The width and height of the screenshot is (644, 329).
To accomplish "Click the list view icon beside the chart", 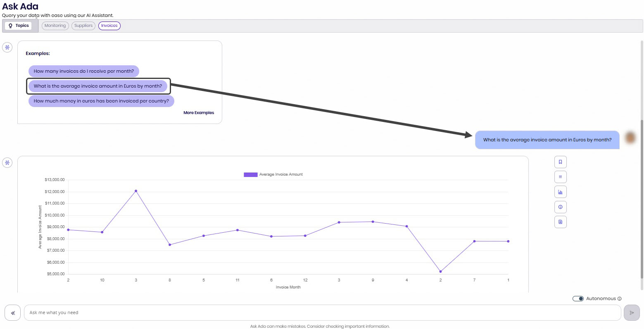I will click(x=560, y=177).
